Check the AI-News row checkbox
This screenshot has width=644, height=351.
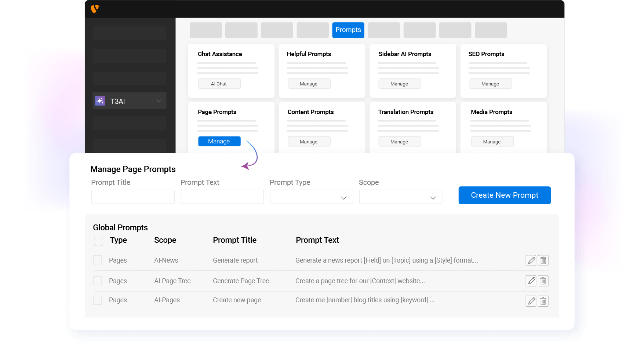97,260
